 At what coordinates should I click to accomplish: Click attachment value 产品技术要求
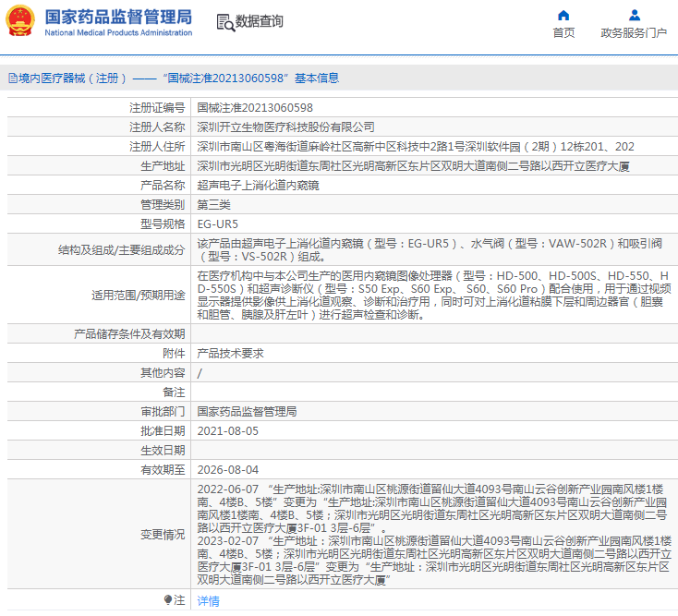point(231,354)
